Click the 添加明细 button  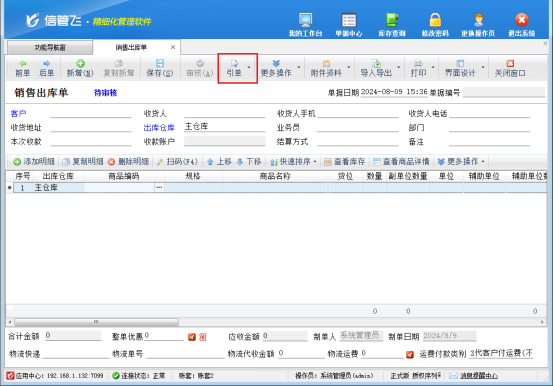click(x=34, y=162)
